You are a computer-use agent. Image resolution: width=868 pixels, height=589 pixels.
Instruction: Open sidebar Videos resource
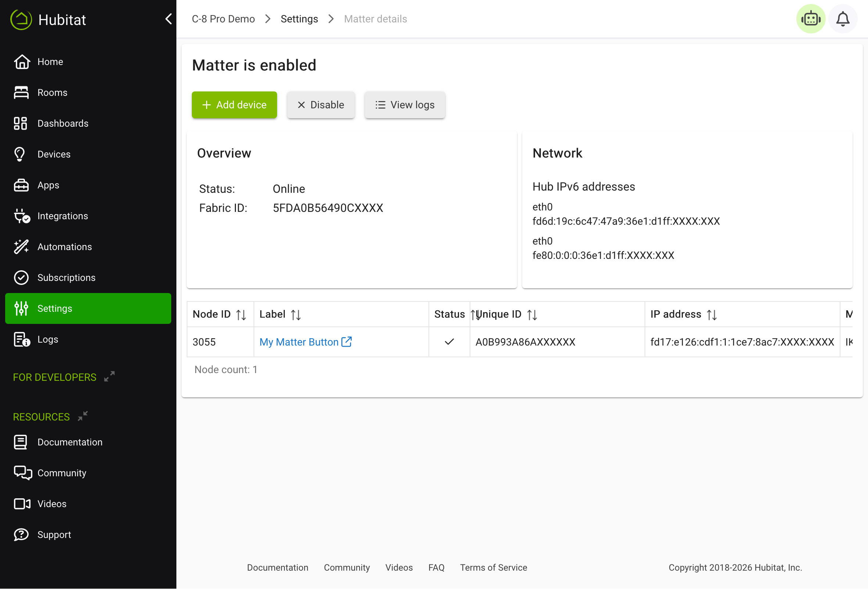88,504
